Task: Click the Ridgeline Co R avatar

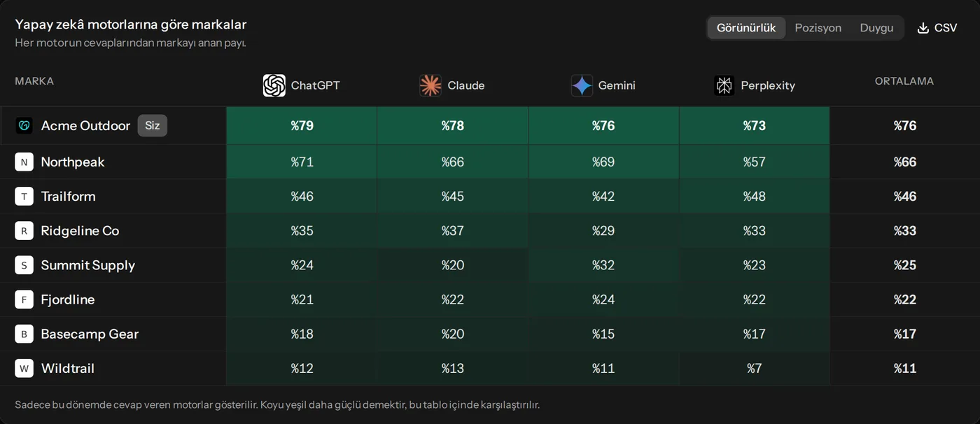Action: 24,230
